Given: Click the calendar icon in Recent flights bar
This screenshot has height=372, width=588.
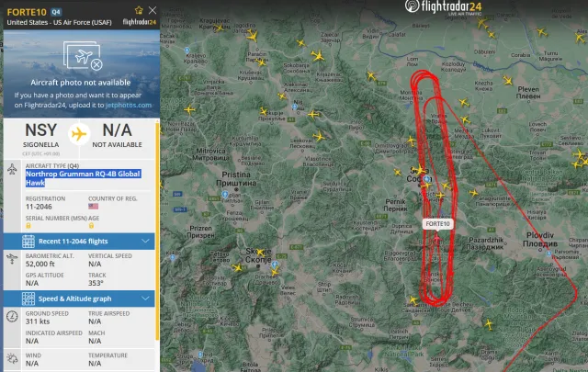Looking at the screenshot, I should (x=28, y=242).
